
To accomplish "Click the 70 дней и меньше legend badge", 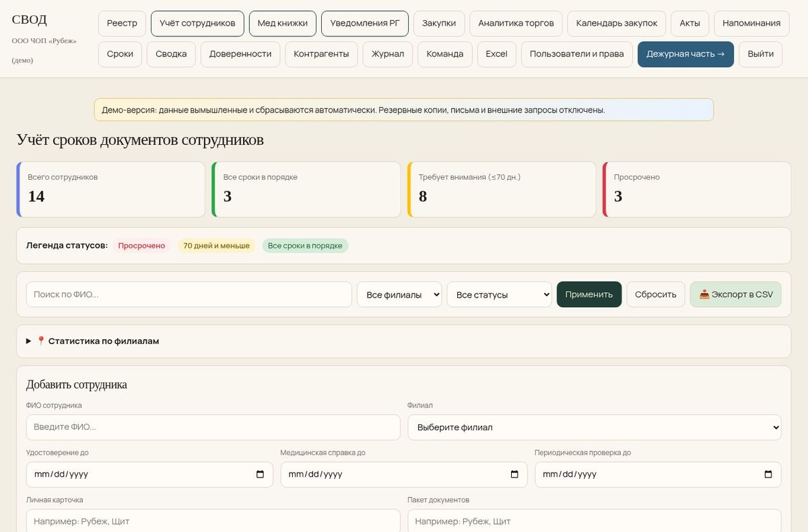I will click(x=217, y=246).
